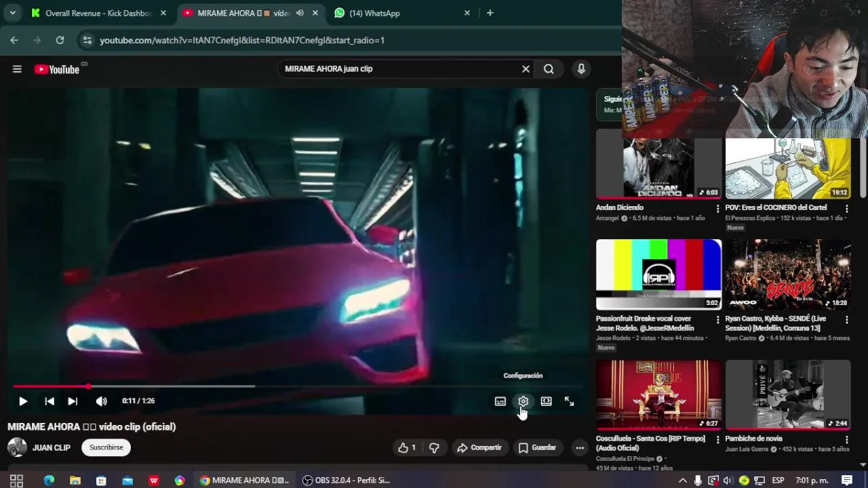Clear the YouTube search text
Image resolution: width=868 pixels, height=488 pixels.
tap(526, 68)
